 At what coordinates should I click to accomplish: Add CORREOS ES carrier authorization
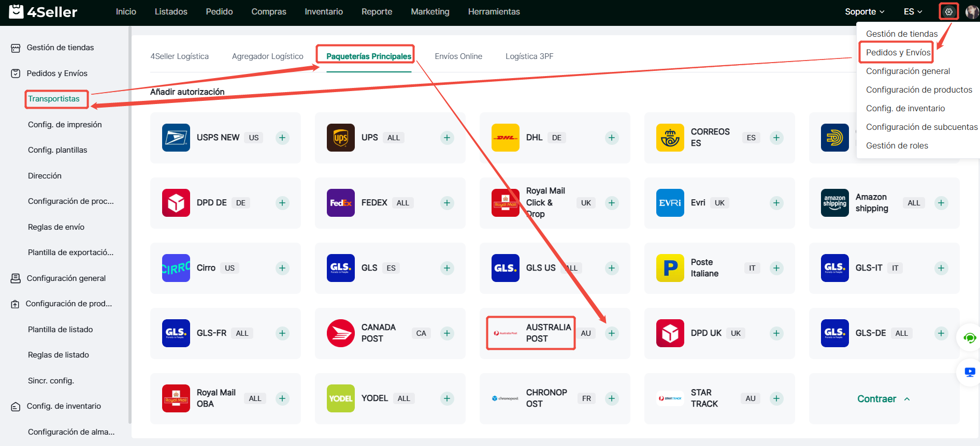pos(776,138)
